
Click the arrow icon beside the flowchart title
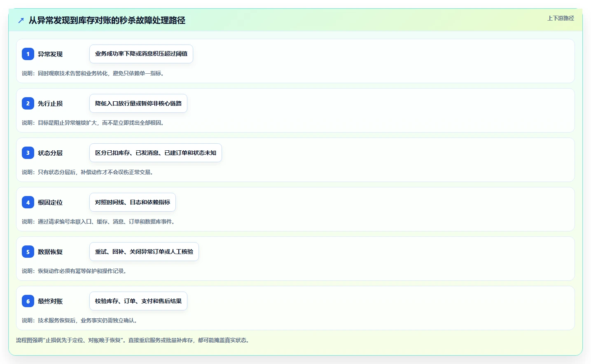21,20
